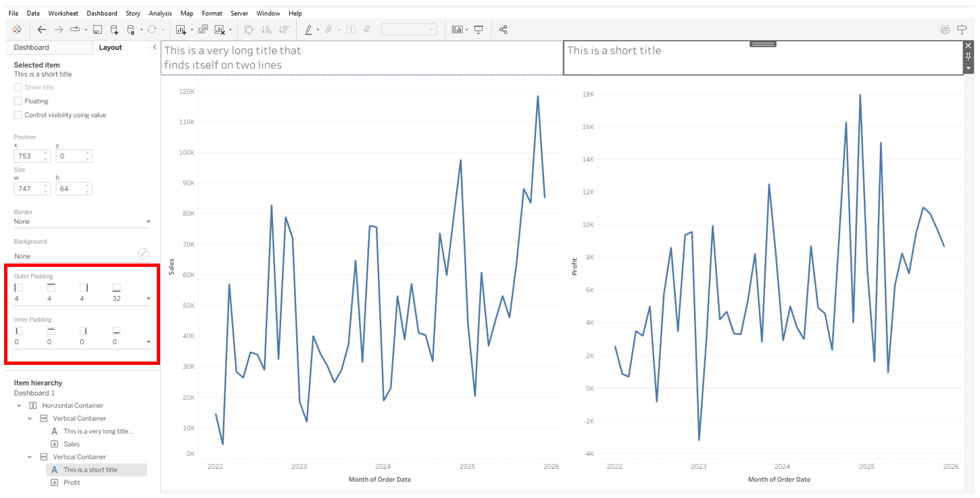This screenshot has height=498, width=980.
Task: Select Sales sheet in Item hierarchy
Action: pyautogui.click(x=71, y=444)
